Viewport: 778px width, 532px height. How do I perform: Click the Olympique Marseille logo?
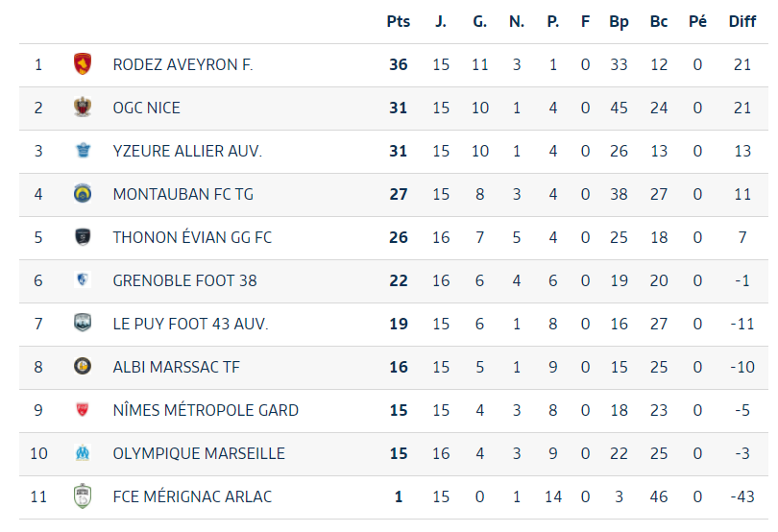(x=83, y=452)
